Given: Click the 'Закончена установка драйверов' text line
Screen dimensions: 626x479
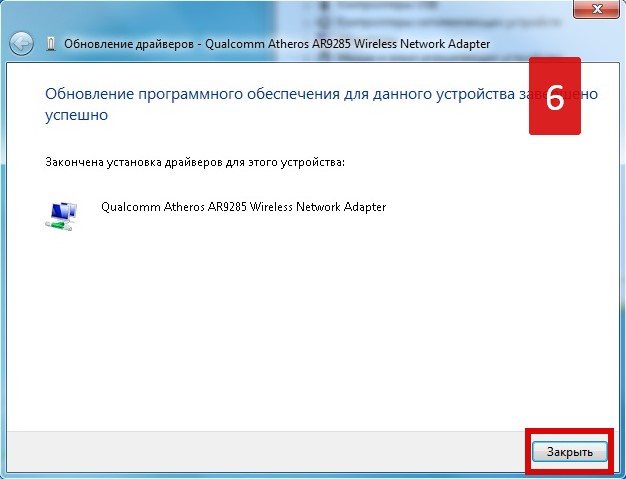Looking at the screenshot, I should coord(195,162).
